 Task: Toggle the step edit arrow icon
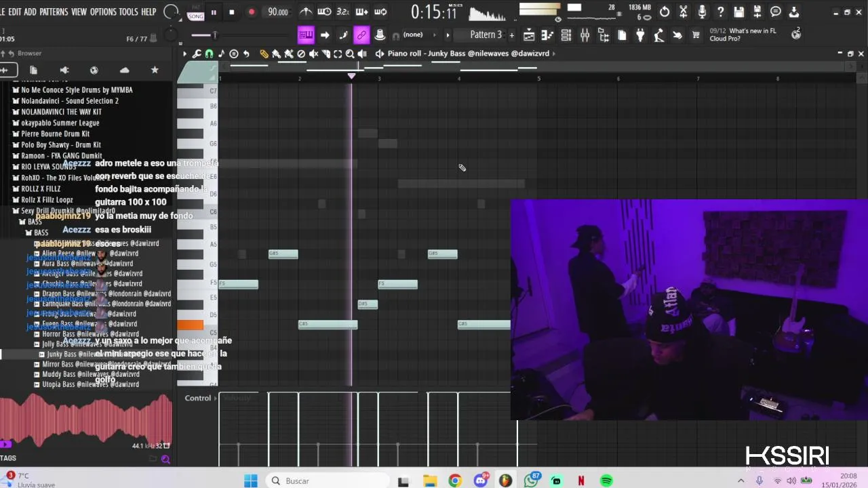325,35
